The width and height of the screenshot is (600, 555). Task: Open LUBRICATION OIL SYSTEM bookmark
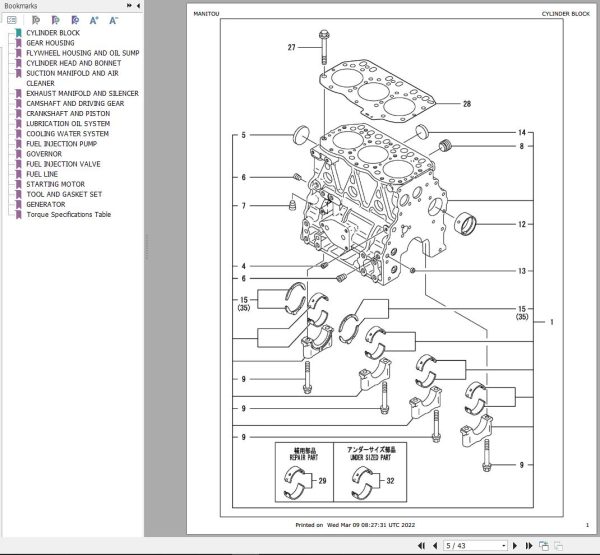pyautogui.click(x=68, y=124)
